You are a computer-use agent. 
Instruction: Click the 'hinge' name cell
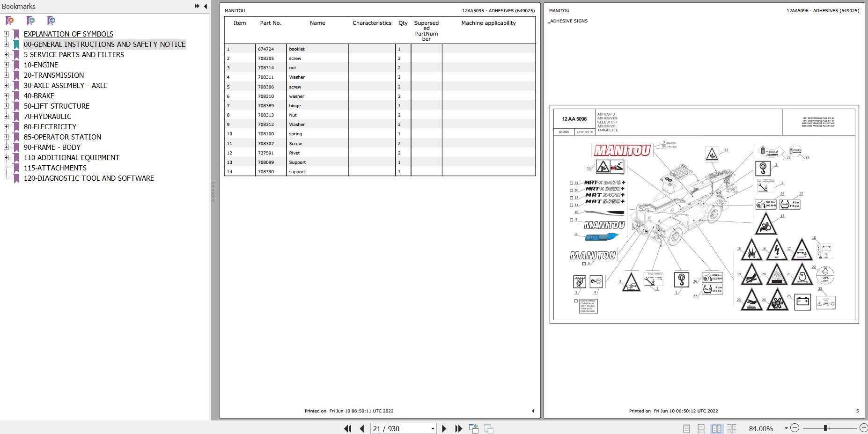click(295, 106)
